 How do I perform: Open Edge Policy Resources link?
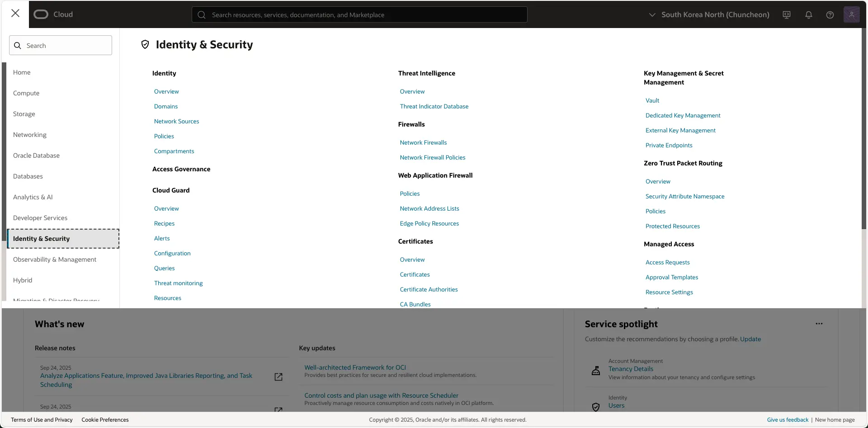point(429,223)
